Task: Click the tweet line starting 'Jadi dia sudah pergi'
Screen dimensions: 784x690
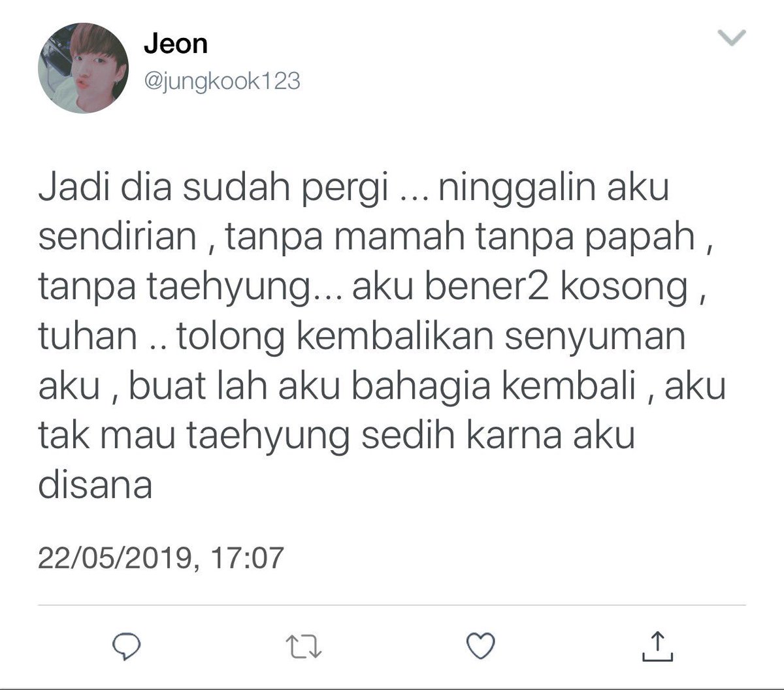Action: [353, 190]
